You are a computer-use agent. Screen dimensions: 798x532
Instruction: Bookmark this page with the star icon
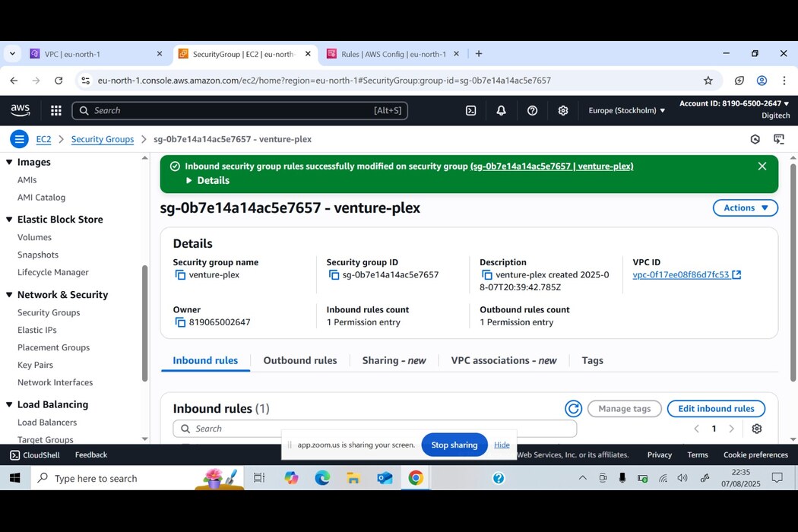708,81
